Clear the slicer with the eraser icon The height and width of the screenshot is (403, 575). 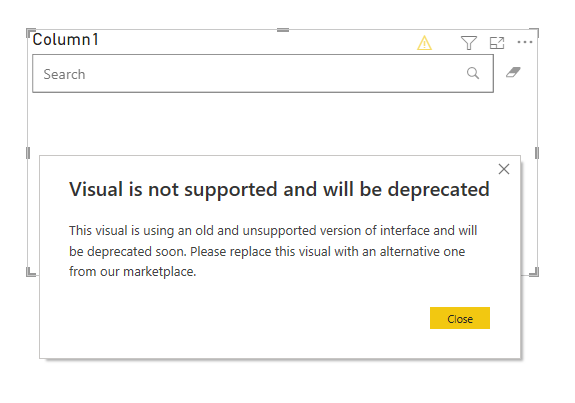(x=513, y=72)
